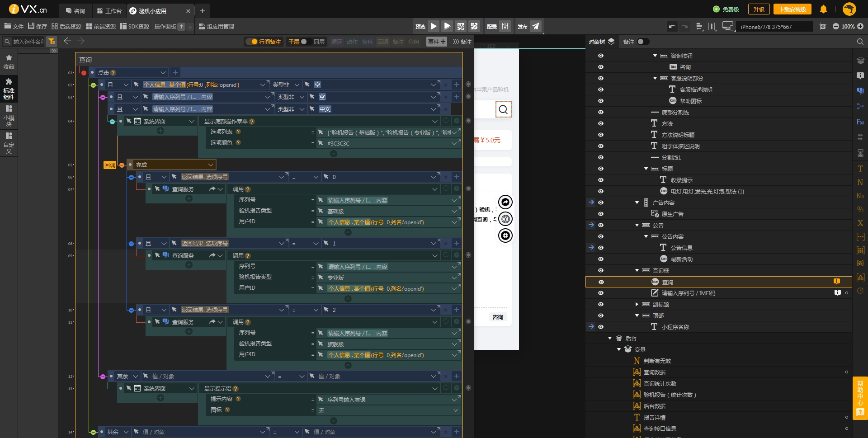The image size is (868, 438).
Task: Collapse the 客服说明部分 tree node
Action: pos(655,78)
